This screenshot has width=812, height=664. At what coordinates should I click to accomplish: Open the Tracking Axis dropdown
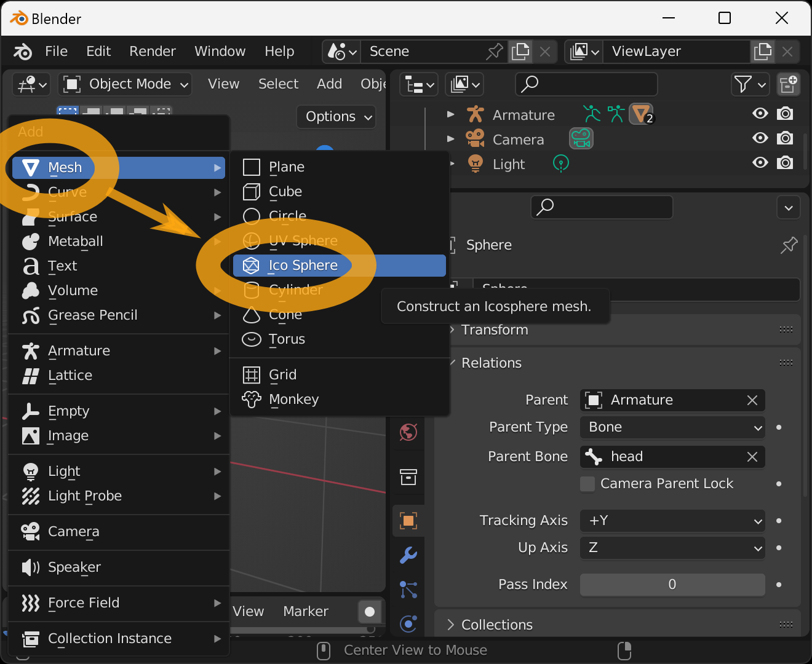(x=672, y=521)
